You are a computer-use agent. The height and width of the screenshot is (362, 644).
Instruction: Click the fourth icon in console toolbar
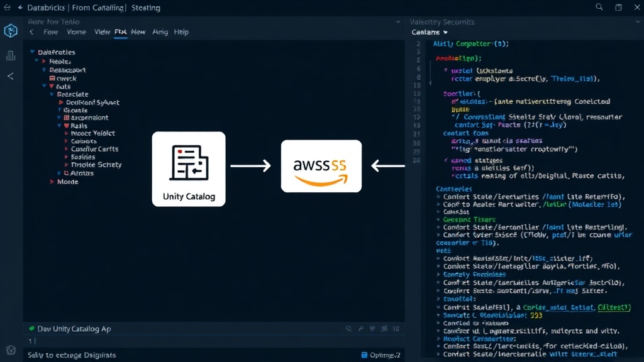(384, 328)
